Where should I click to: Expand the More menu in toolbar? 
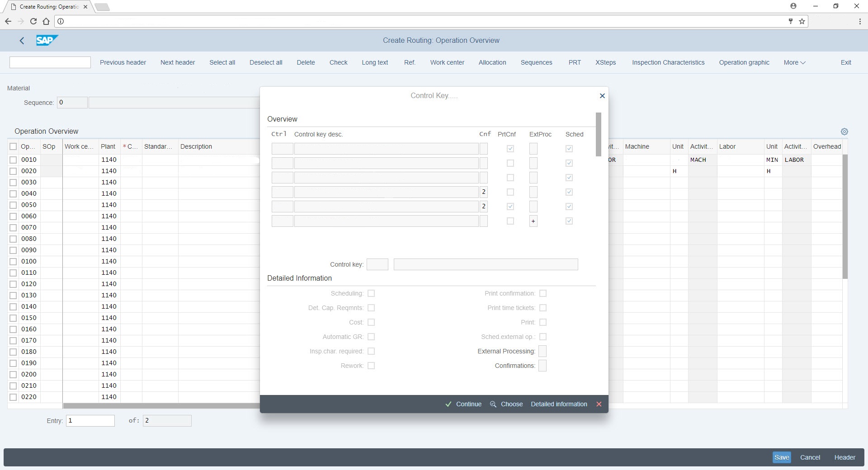coord(794,62)
